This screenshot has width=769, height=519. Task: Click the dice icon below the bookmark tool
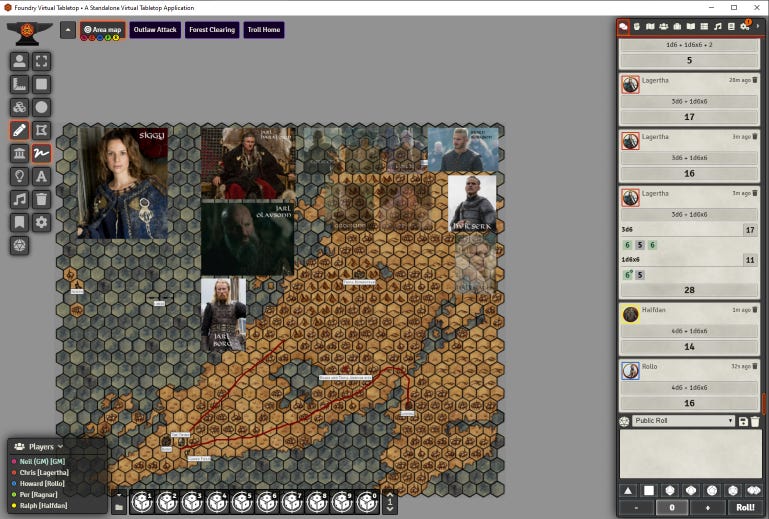[19, 245]
